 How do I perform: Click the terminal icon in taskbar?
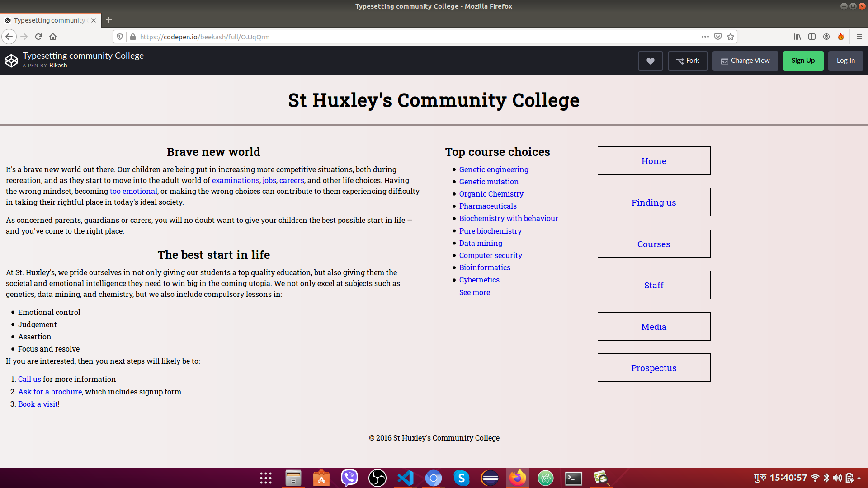[574, 478]
